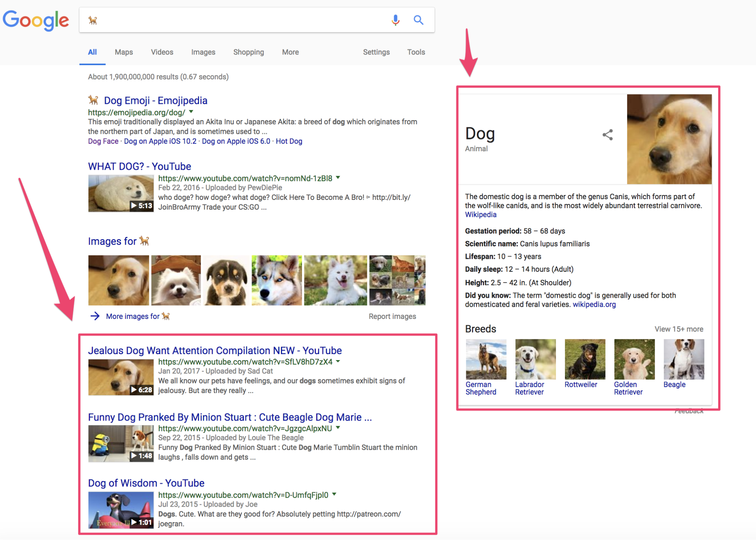The image size is (756, 540).
Task: Open Wikipedia link under dog description
Action: coord(481,215)
